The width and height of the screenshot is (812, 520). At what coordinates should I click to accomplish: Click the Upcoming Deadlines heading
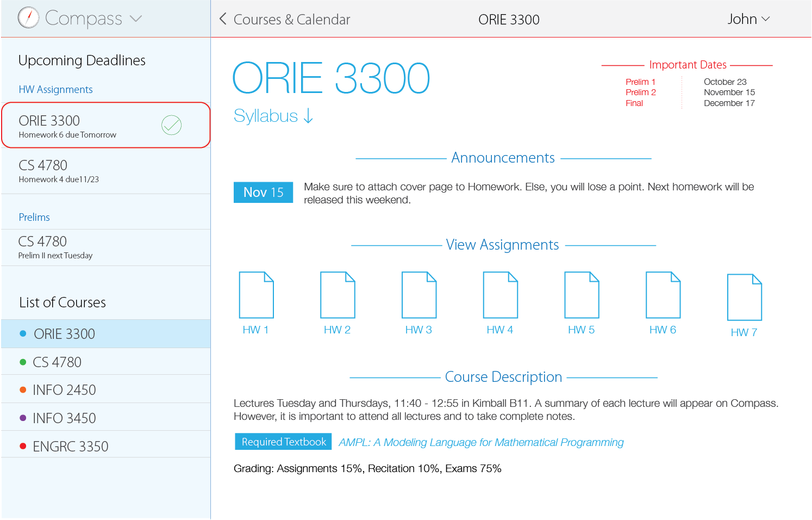[82, 60]
